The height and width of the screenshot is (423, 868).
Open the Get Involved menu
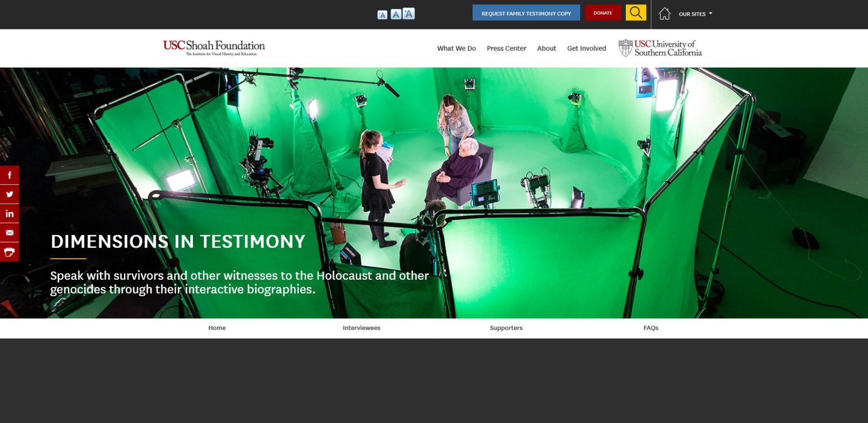pyautogui.click(x=586, y=48)
